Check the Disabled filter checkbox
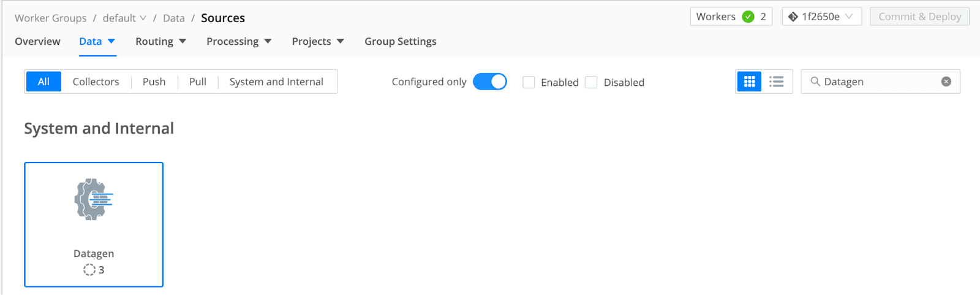Screen dimensions: 980x295 pos(591,82)
